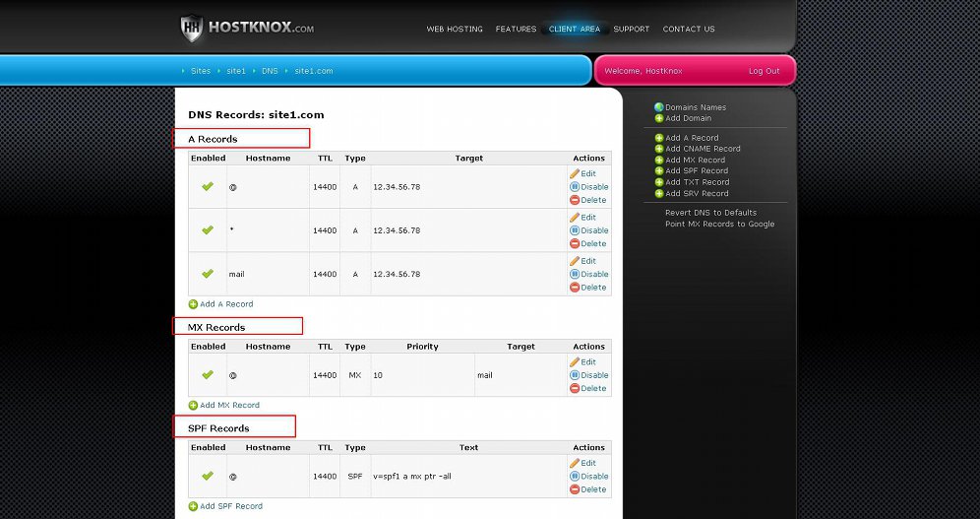Go to Contact Us page
This screenshot has height=519, width=980.
[689, 29]
